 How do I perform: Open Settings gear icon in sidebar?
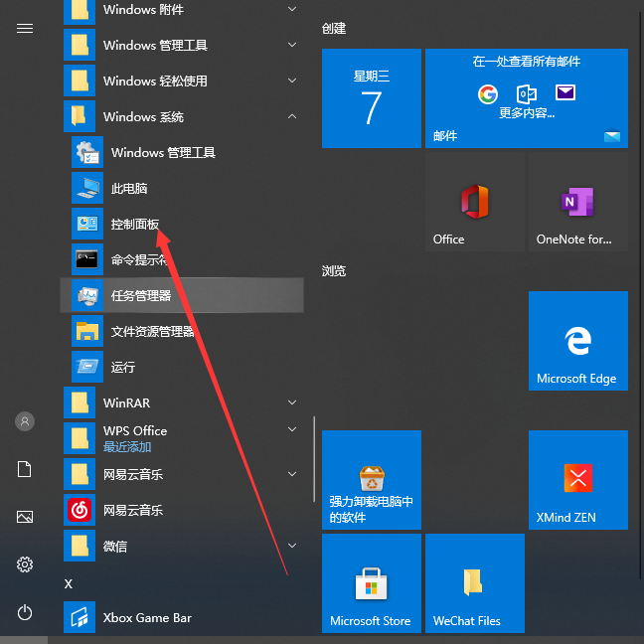pyautogui.click(x=25, y=564)
